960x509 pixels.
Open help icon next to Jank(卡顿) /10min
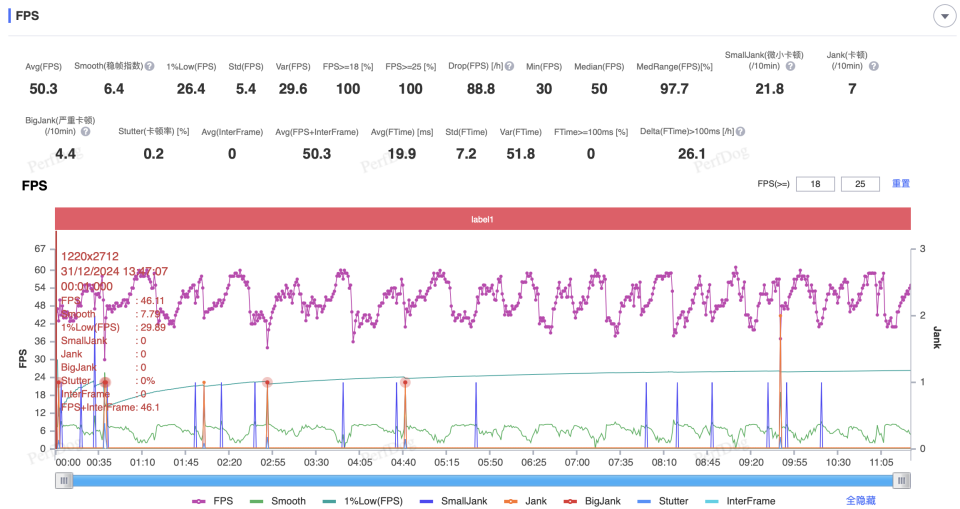tap(874, 66)
